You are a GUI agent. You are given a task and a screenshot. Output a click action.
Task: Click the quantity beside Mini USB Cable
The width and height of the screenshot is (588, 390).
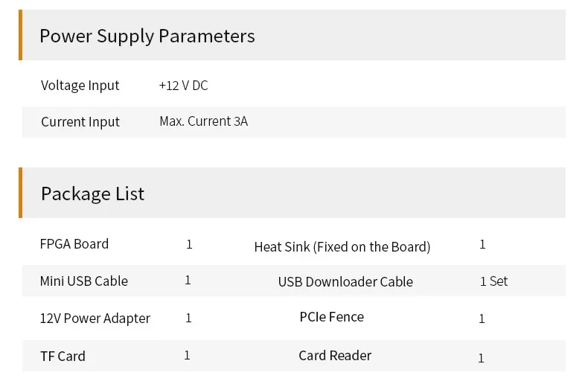[188, 281]
